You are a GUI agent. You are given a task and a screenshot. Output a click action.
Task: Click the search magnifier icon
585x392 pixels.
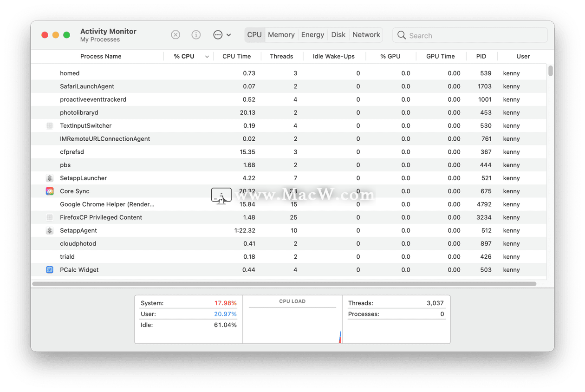[402, 35]
